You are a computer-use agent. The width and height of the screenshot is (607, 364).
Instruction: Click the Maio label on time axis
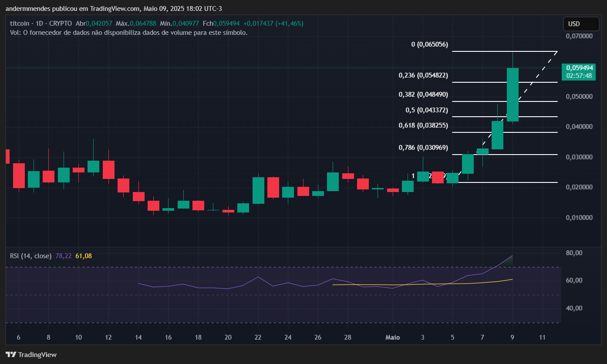pyautogui.click(x=392, y=337)
